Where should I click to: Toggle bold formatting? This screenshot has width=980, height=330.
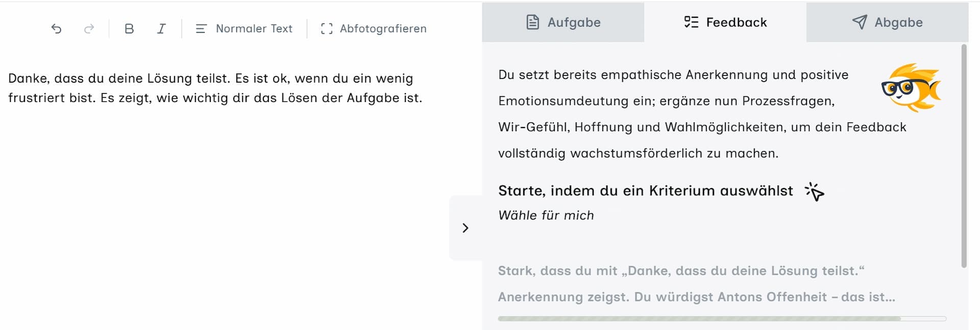(129, 29)
